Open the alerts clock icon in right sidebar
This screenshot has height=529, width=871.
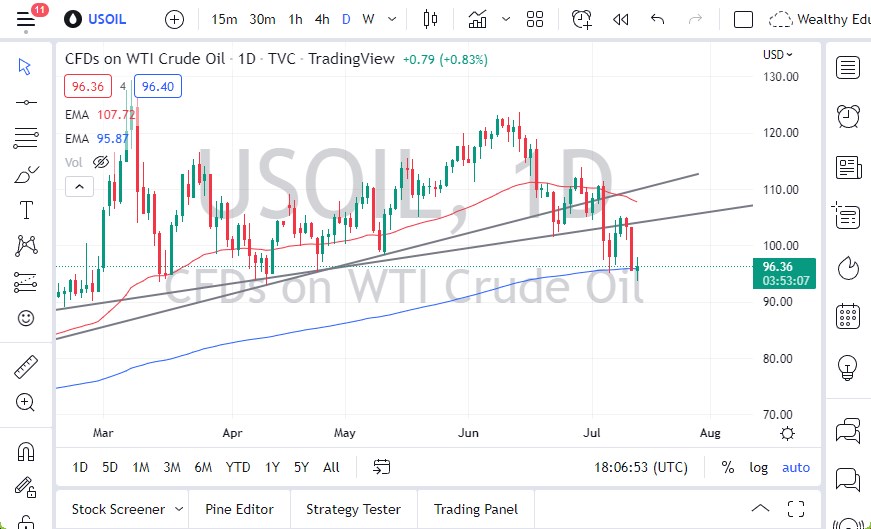[848, 115]
